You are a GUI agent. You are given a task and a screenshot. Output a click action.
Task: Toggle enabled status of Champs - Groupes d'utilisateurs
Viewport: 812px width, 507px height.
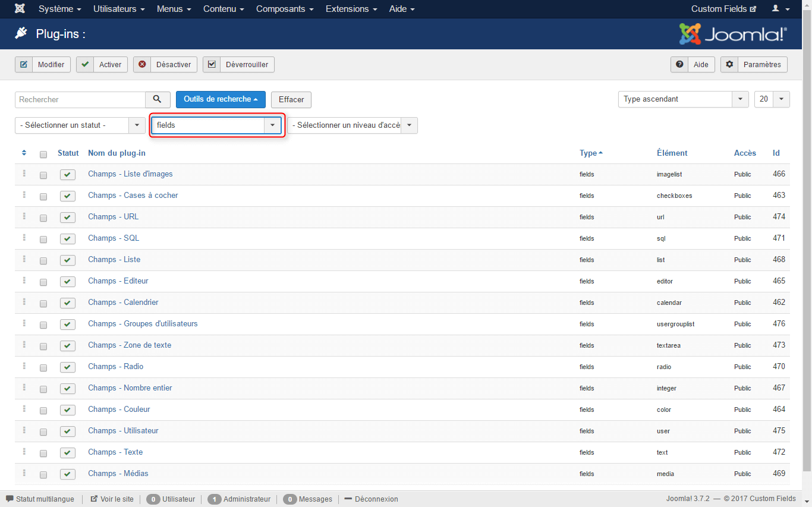click(x=68, y=325)
